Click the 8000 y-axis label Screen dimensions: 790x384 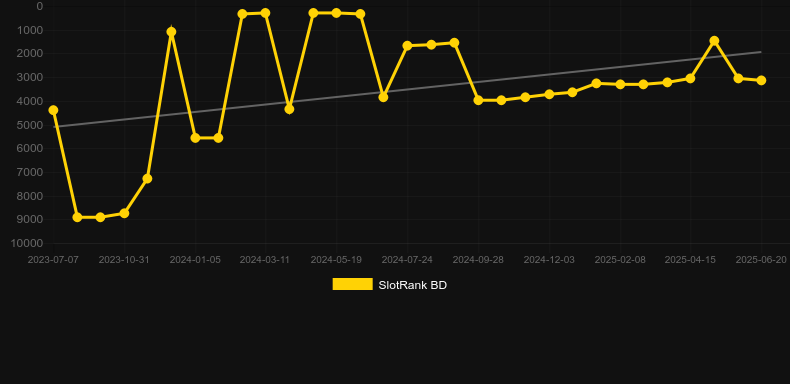point(31,196)
